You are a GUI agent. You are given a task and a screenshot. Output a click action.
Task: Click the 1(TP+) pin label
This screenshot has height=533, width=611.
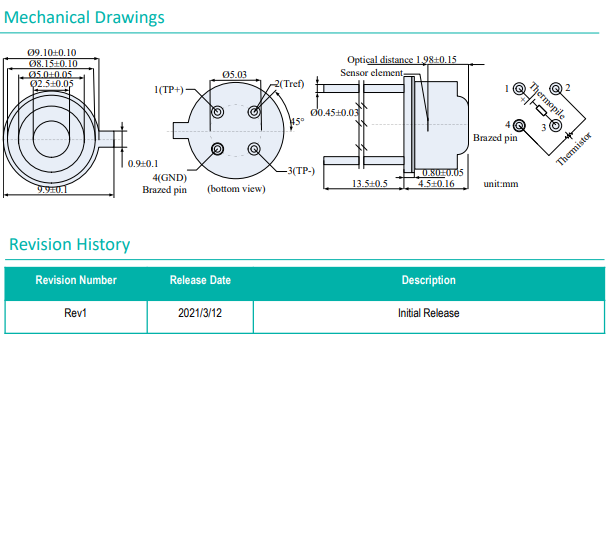point(170,90)
